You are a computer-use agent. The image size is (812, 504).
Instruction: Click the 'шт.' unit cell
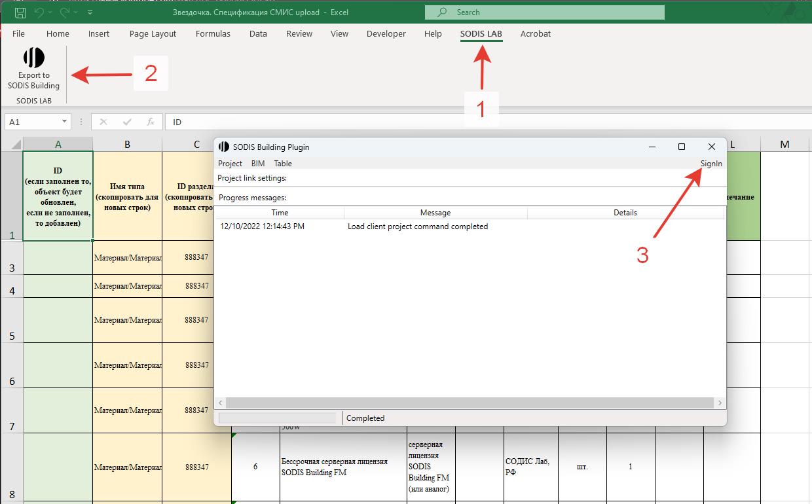point(582,467)
